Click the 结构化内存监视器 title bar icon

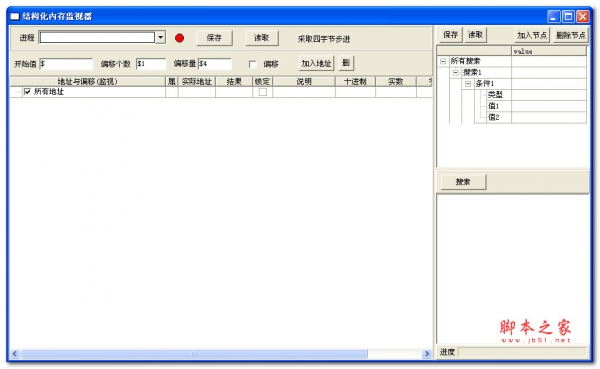coord(15,16)
